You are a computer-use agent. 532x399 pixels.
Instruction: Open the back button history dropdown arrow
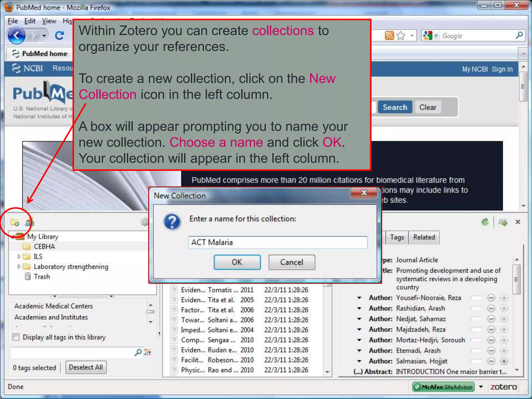click(44, 36)
